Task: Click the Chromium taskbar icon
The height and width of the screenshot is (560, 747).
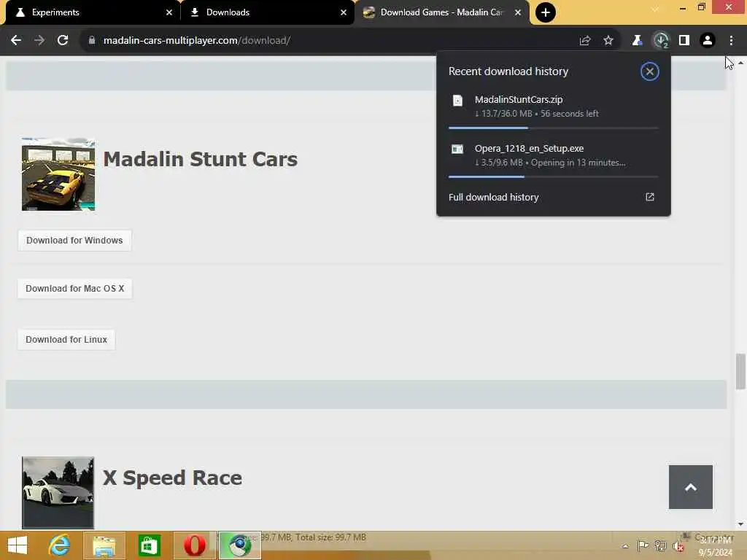Action: [239, 545]
